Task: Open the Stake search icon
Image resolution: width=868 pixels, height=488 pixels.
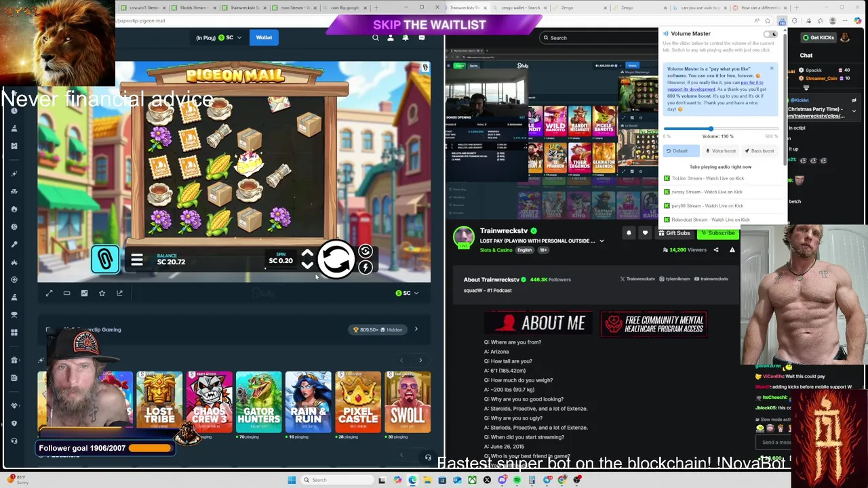Action: pyautogui.click(x=376, y=38)
